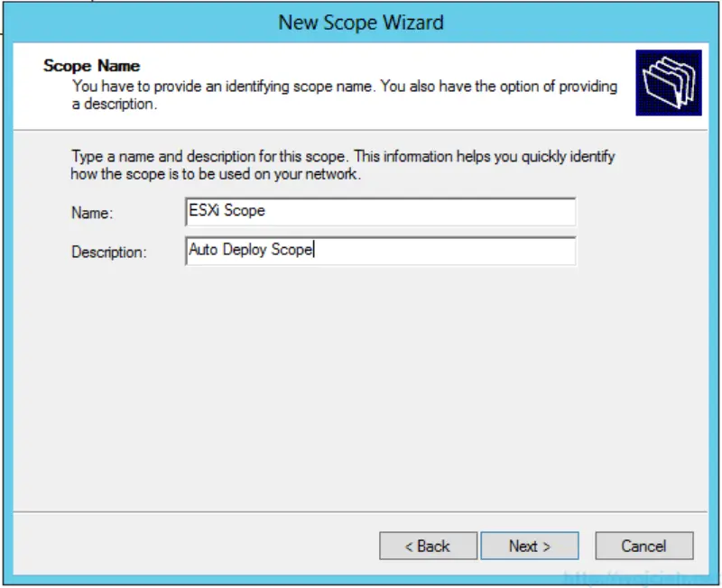This screenshot has height=588, width=722.
Task: Click the Scope Name heading
Action: [x=93, y=65]
